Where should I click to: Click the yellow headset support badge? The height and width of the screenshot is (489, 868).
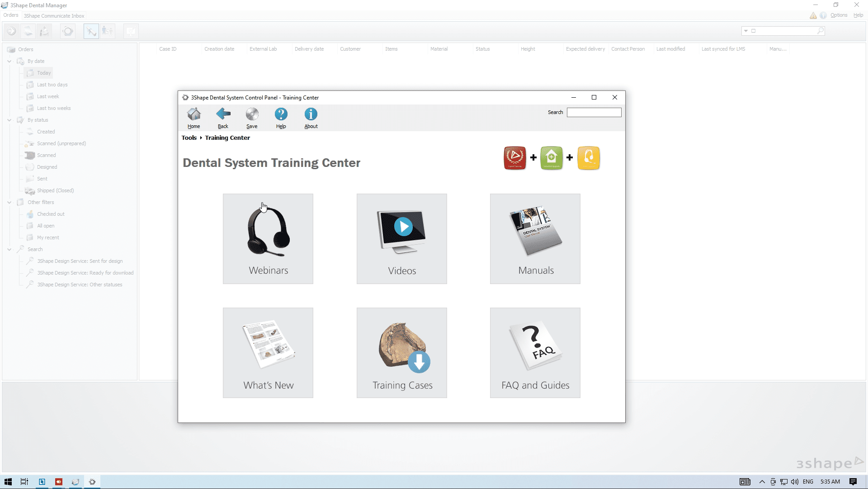click(588, 158)
